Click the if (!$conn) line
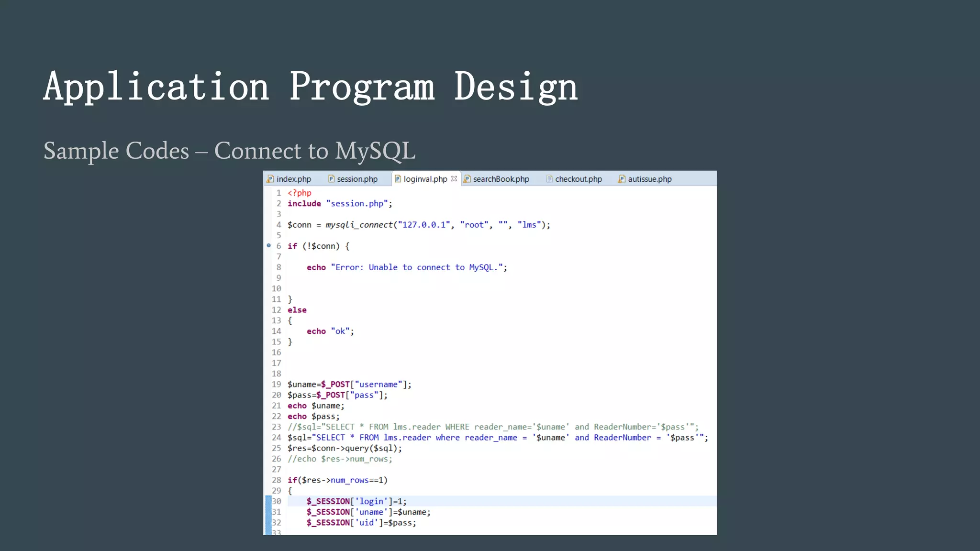 (319, 246)
